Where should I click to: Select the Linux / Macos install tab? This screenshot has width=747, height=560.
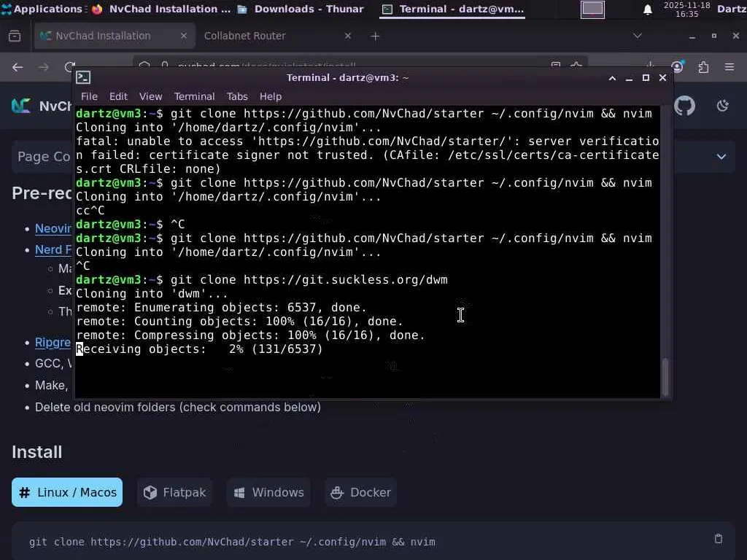pos(67,492)
